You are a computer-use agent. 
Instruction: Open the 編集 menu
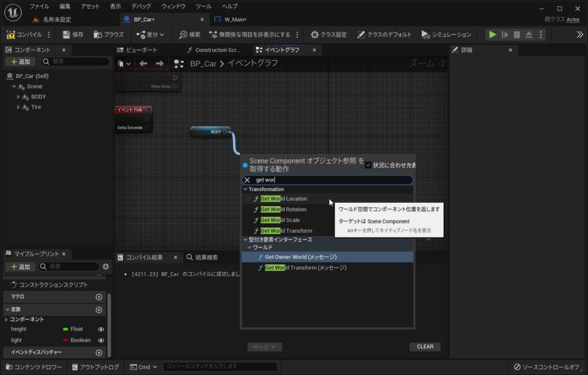pos(65,6)
